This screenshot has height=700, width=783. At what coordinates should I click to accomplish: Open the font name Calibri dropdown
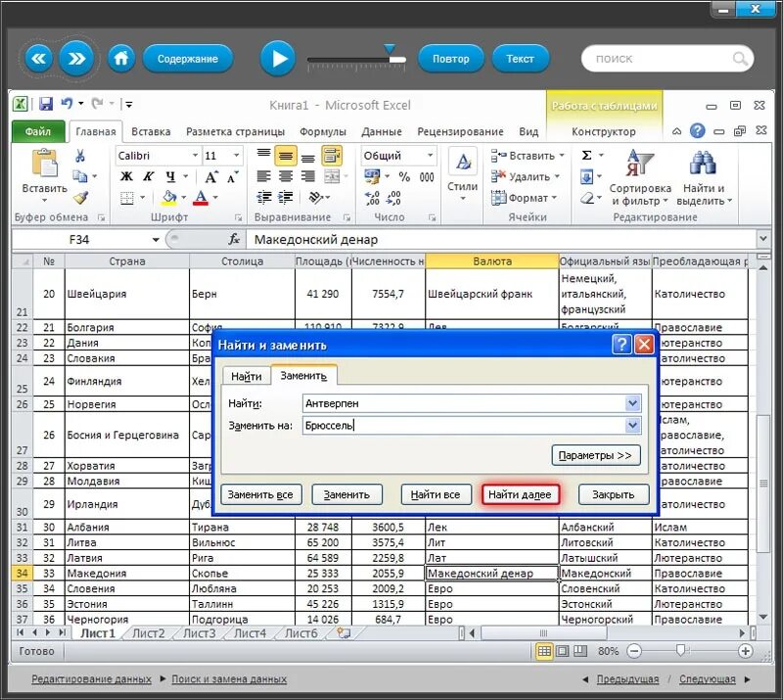coord(195,156)
